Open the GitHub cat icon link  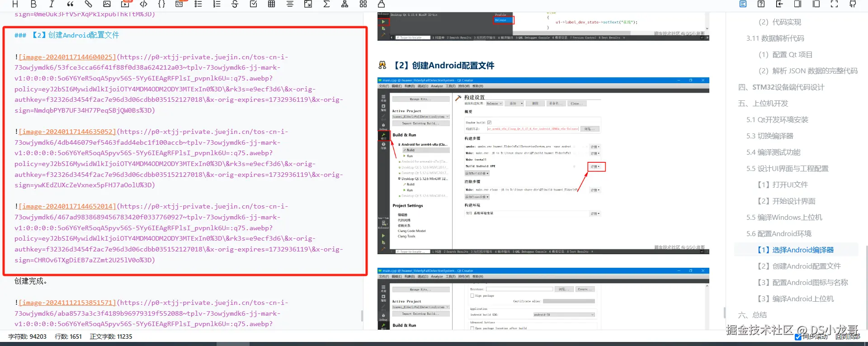click(853, 4)
